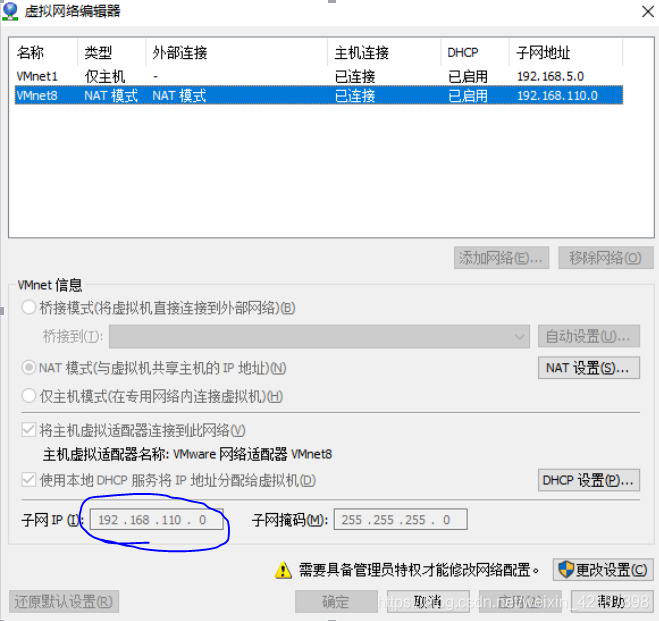The height and width of the screenshot is (621, 659).
Task: Click the shield icon on 更改设置
Action: pos(566,570)
